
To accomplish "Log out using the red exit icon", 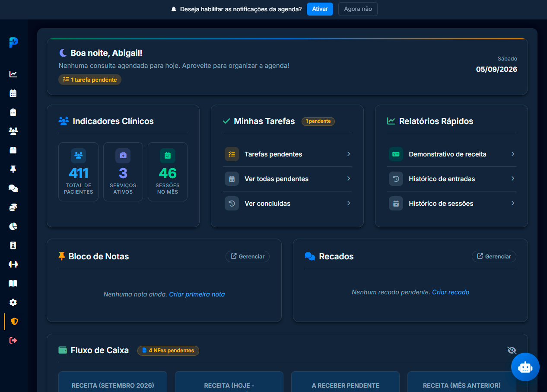I will coord(13,340).
